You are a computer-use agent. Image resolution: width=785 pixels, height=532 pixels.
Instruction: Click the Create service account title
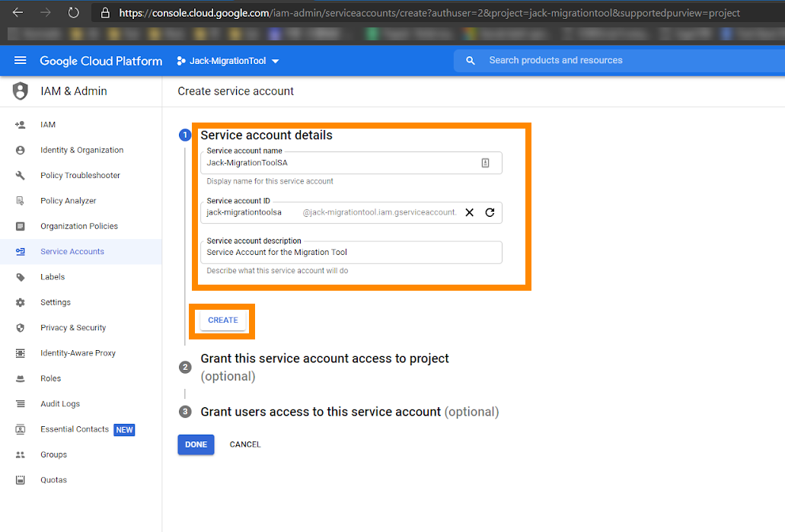pyautogui.click(x=235, y=91)
